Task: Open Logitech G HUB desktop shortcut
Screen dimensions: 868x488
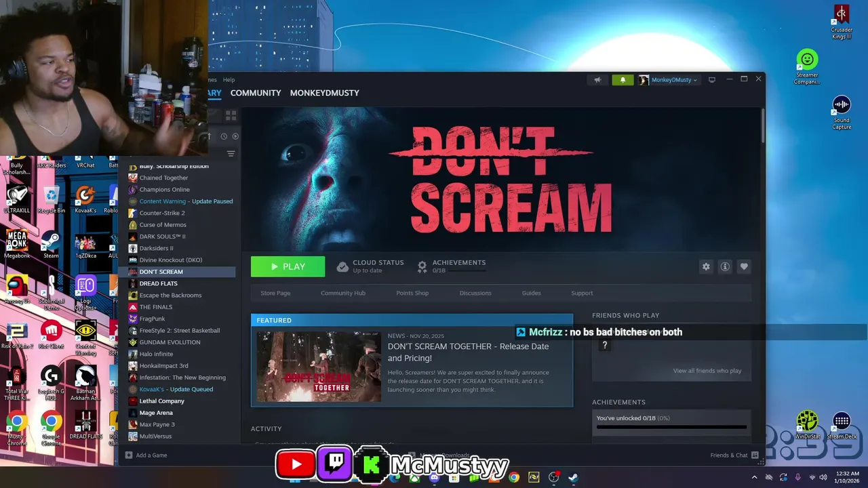Action: (x=52, y=384)
